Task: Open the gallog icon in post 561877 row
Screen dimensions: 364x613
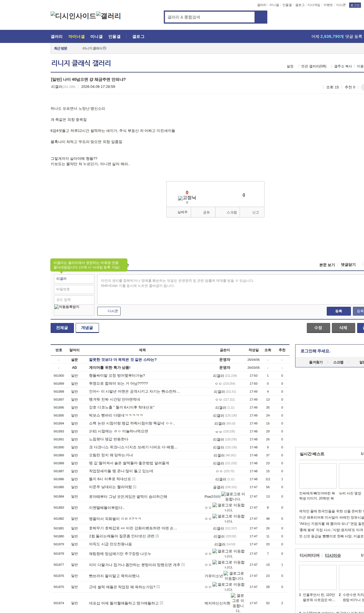Action: [229, 565]
